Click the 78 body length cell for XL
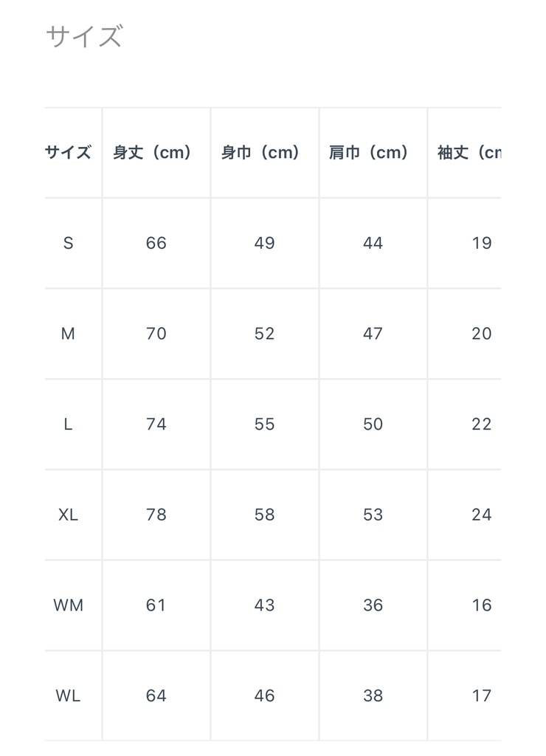Image resolution: width=546 pixels, height=756 pixels. (156, 515)
